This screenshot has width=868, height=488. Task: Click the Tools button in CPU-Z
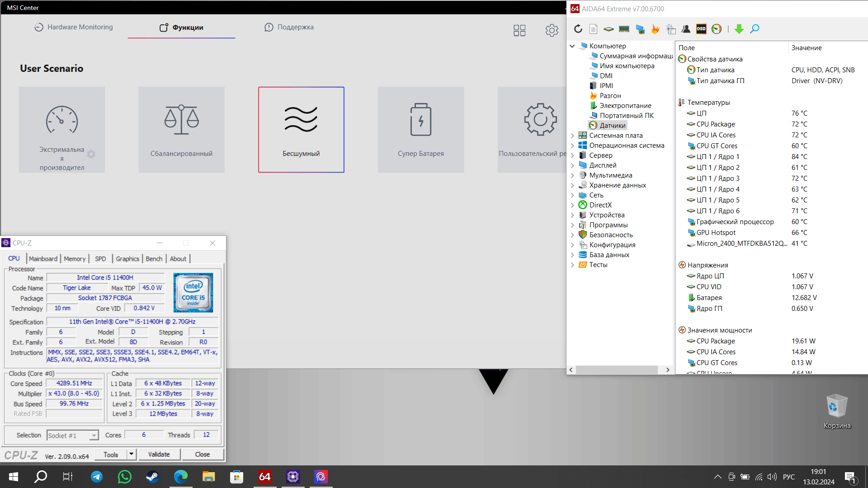click(x=111, y=455)
